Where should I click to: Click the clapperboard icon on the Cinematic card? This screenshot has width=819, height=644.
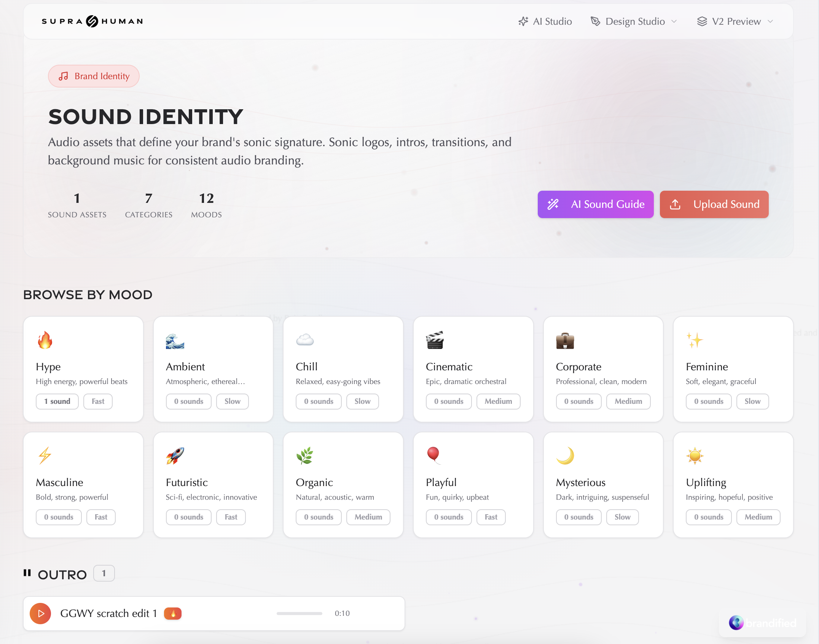click(x=435, y=341)
